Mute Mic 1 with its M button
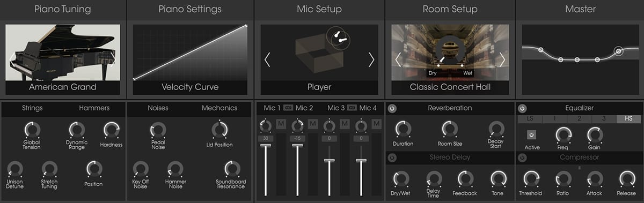Screen dimensions: 644x203 click(281, 124)
